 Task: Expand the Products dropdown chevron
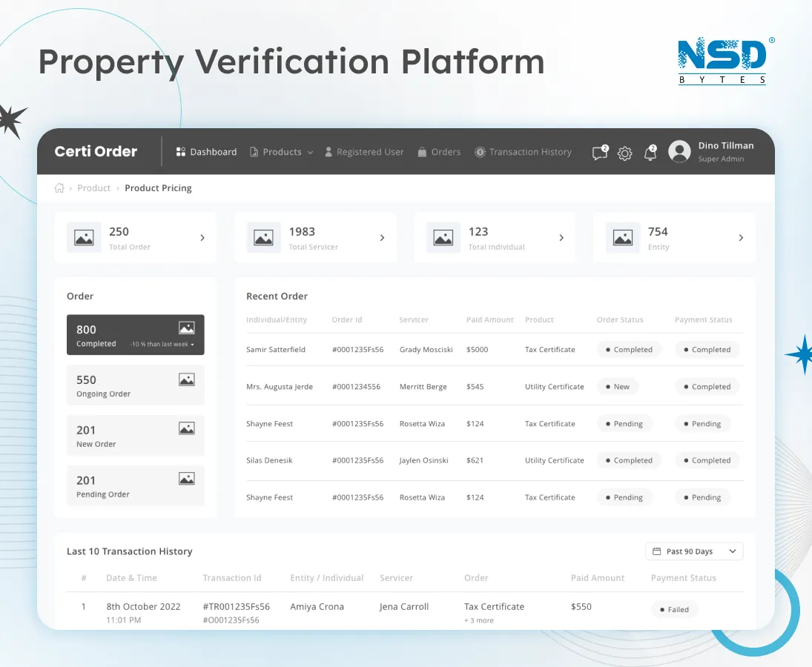(310, 153)
